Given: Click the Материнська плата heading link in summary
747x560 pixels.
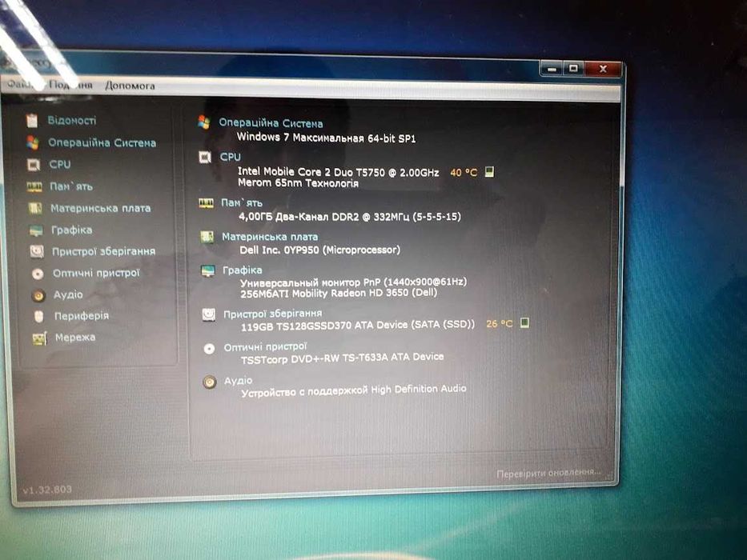Looking at the screenshot, I should point(270,237).
